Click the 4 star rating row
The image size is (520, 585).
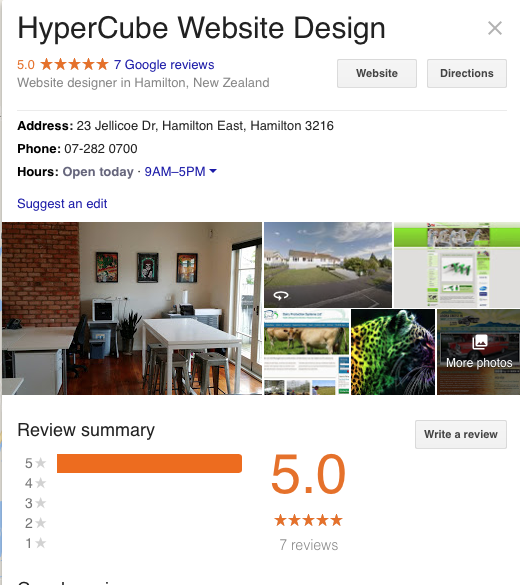(133, 483)
